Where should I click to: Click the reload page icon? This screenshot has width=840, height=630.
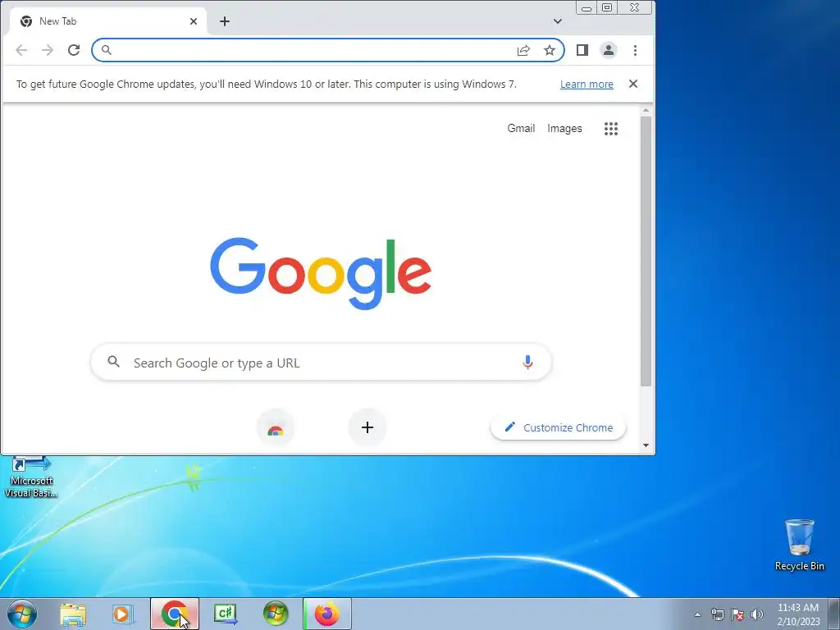pos(74,50)
